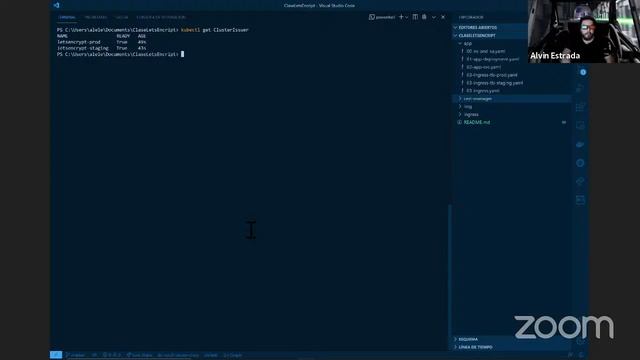Open the 00 namespace and sa yaml file

point(486,51)
